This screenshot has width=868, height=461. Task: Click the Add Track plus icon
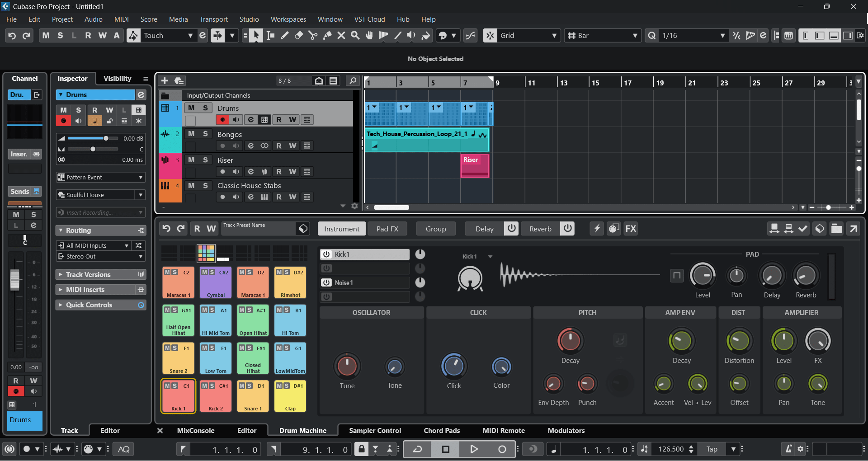(165, 80)
